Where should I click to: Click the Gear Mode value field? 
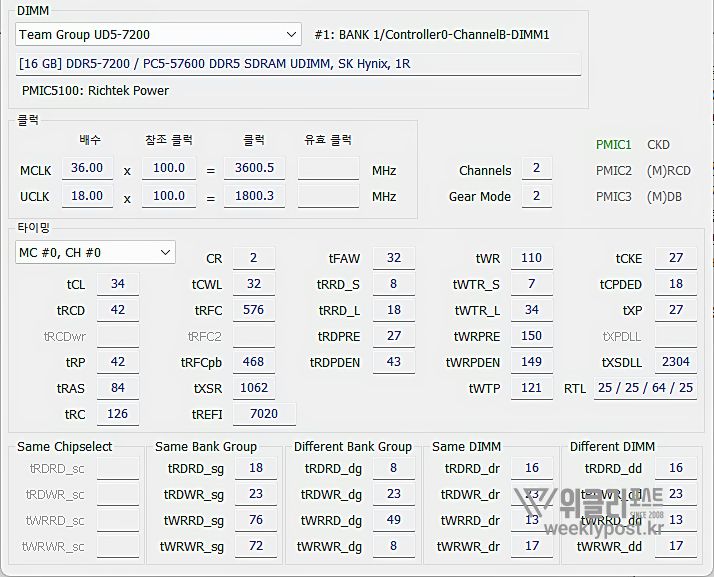click(x=536, y=196)
